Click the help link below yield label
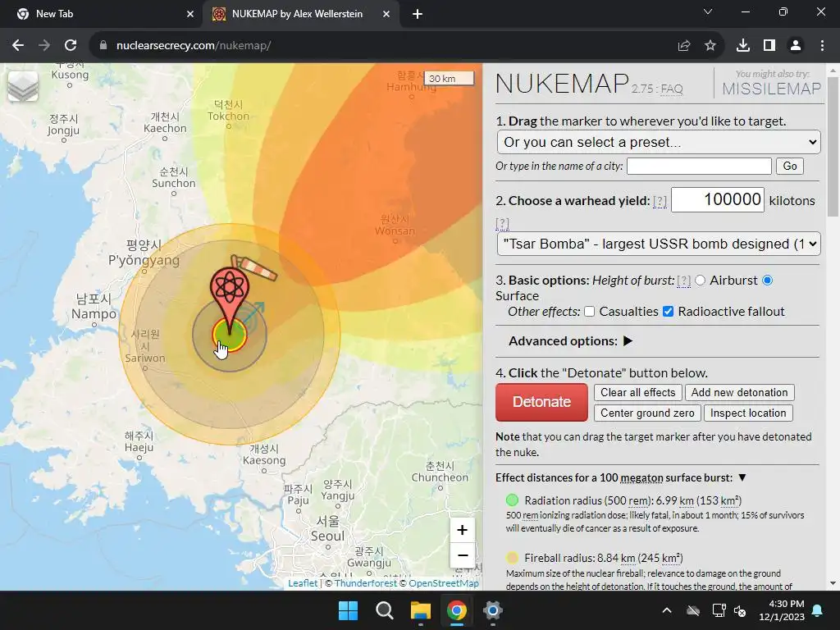The height and width of the screenshot is (630, 840). click(x=502, y=223)
